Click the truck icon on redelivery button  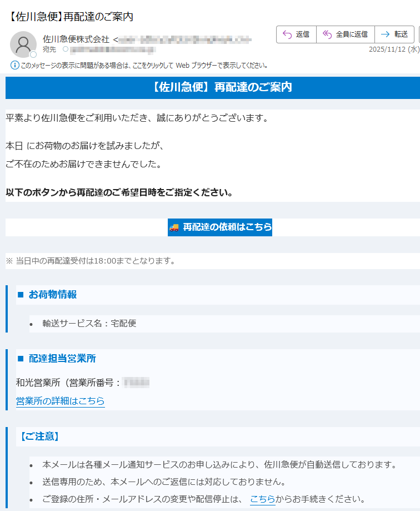click(x=174, y=227)
